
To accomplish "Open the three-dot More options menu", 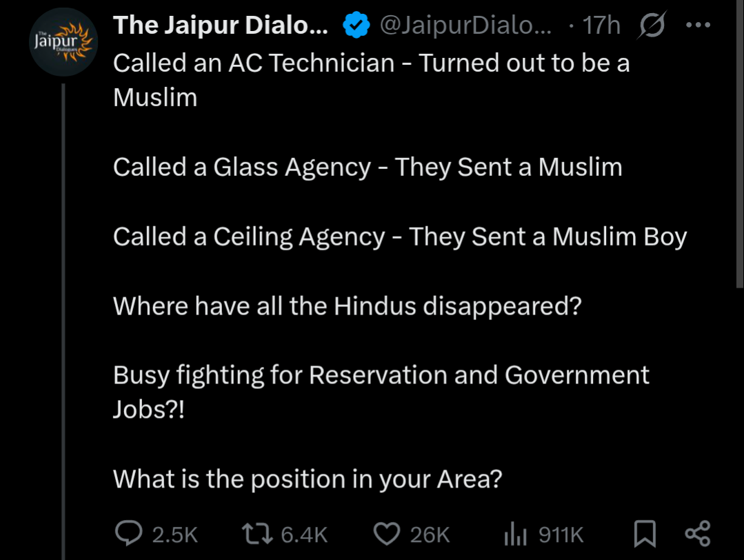I will 698,26.
